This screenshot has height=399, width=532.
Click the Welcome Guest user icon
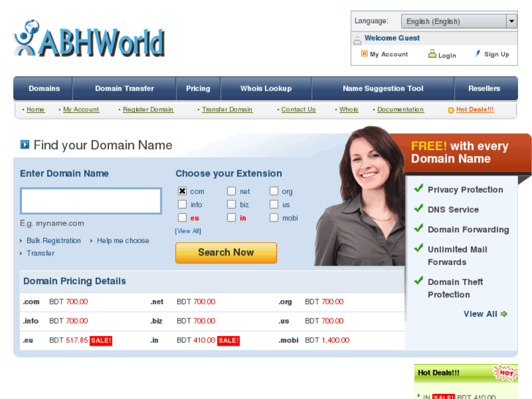pos(357,40)
